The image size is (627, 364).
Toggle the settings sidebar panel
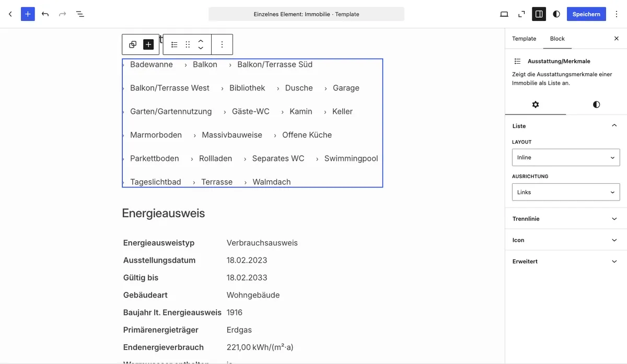pyautogui.click(x=539, y=14)
